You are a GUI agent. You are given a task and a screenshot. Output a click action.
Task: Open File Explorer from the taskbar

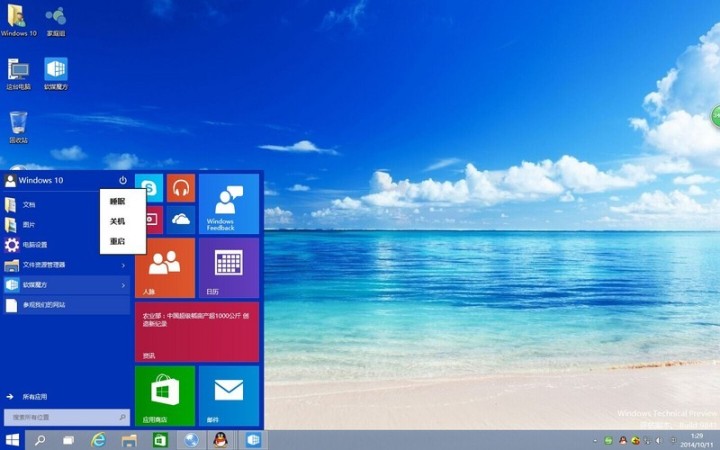[x=129, y=440]
